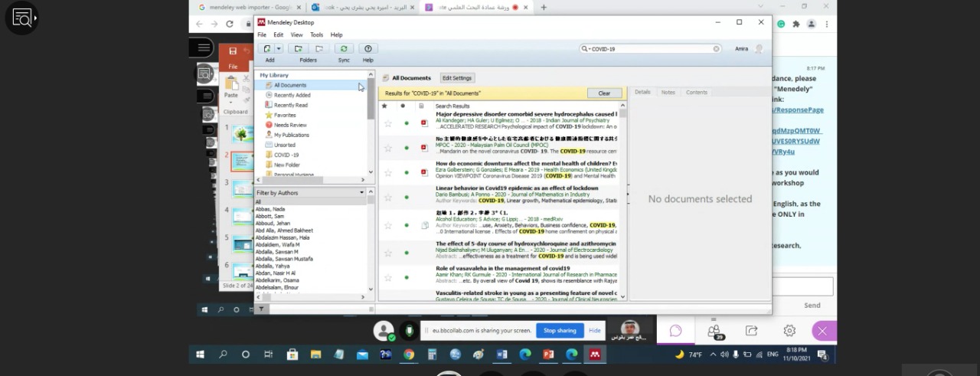Open the Unsorted collection

point(284,145)
